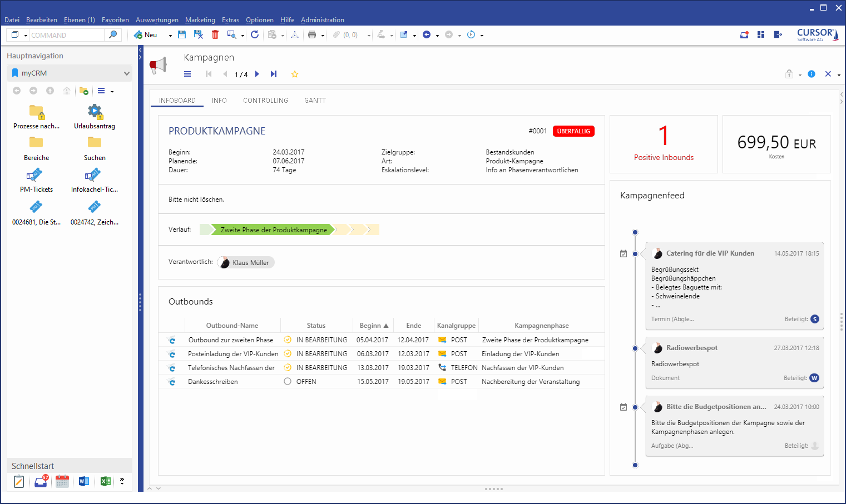Open the dropdown arrow next to Neu

click(170, 36)
